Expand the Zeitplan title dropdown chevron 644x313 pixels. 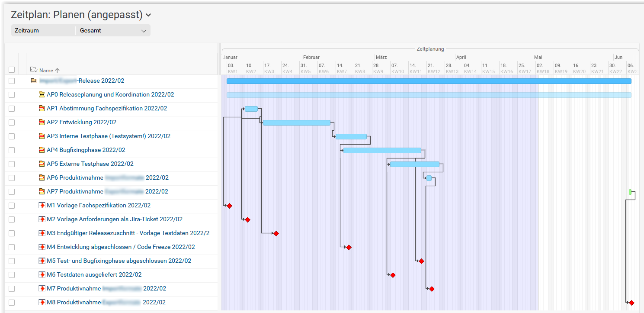click(148, 15)
